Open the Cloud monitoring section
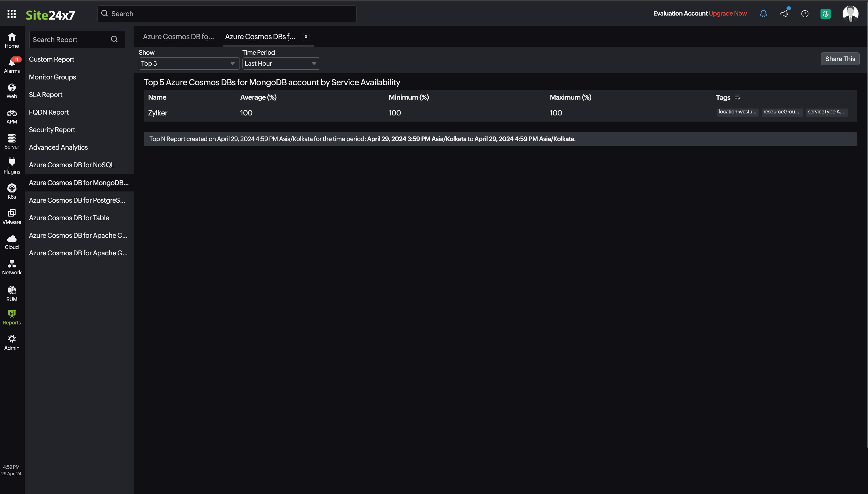Viewport: 868px width, 494px height. point(12,241)
